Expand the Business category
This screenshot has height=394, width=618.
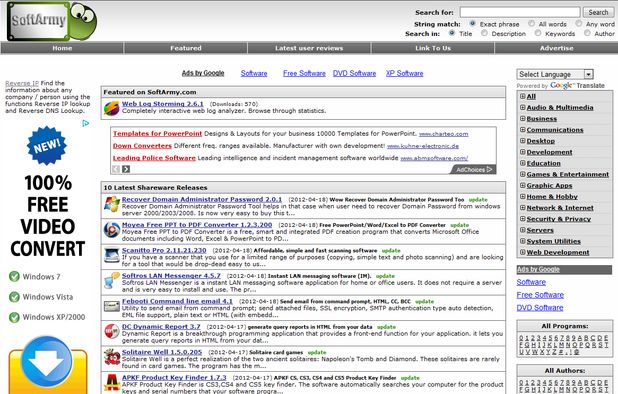click(522, 118)
